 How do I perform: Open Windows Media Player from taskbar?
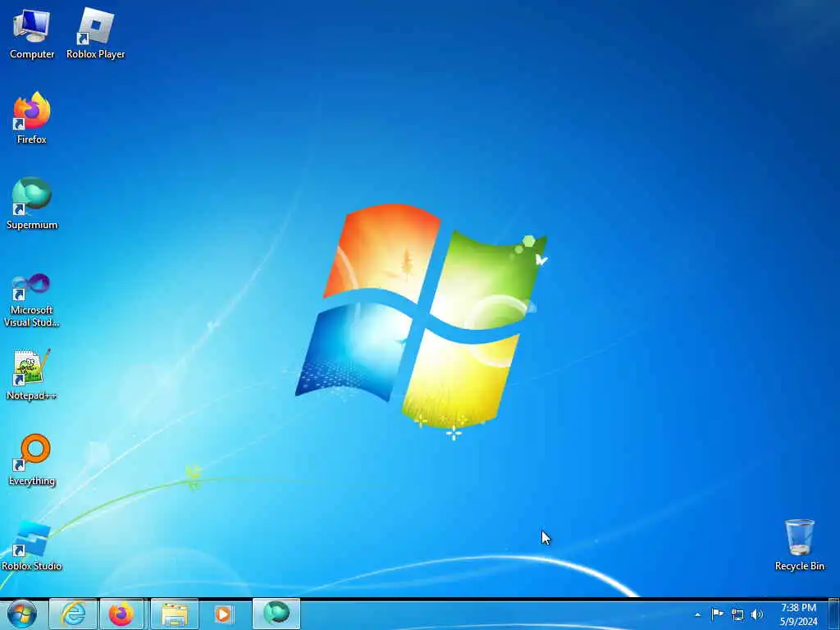click(223, 614)
